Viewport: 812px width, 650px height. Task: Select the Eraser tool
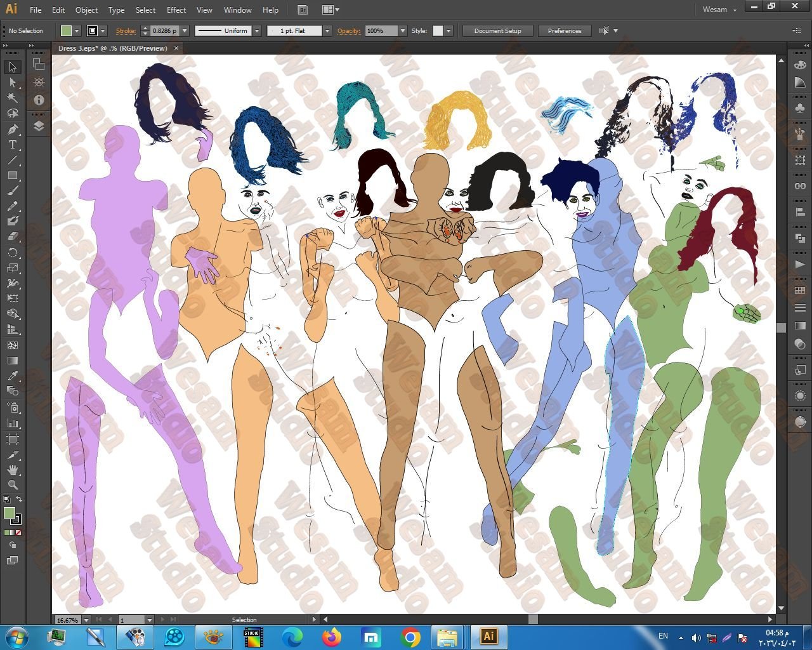[13, 236]
